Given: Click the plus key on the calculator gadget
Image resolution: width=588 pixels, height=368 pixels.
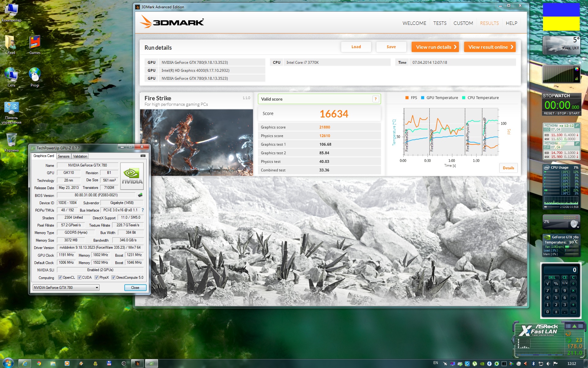Looking at the screenshot, I should click(x=574, y=305).
